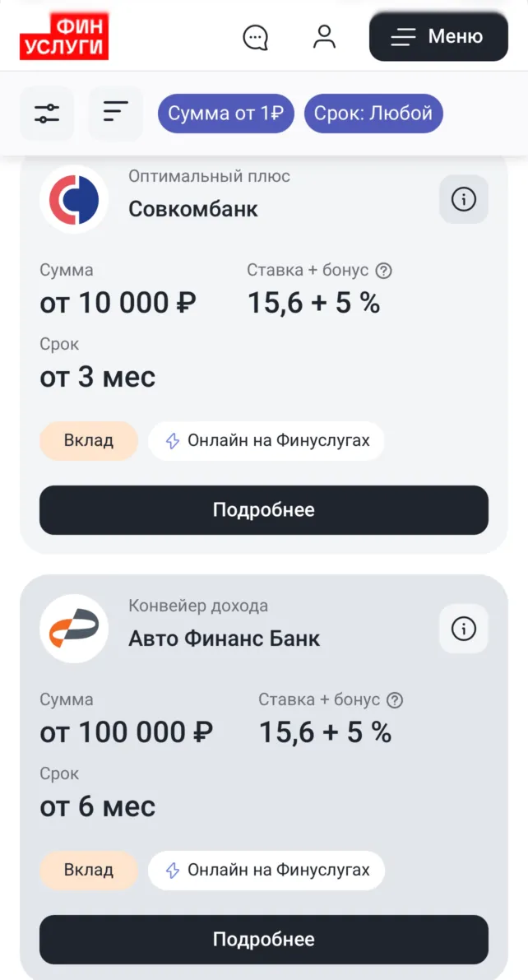
Task: Open the Сумма от 1₽ filter
Action: click(x=225, y=114)
